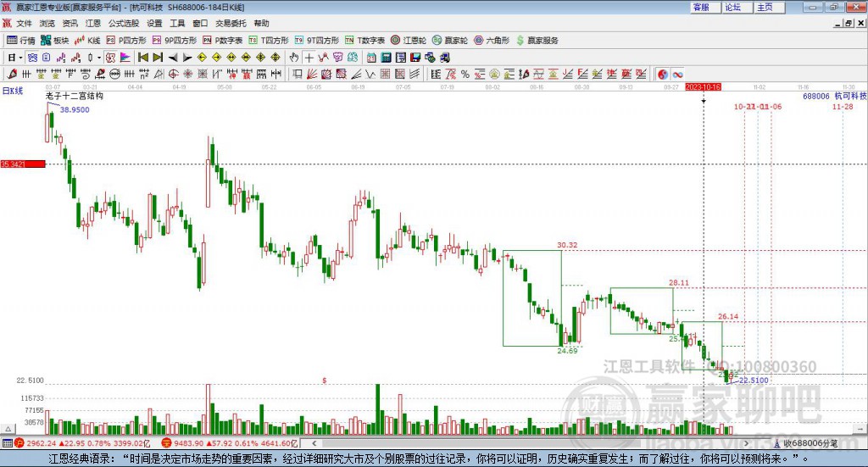Screen dimensions: 868x467
Task: Click the 收688006分笔 status button
Action: pyautogui.click(x=805, y=443)
